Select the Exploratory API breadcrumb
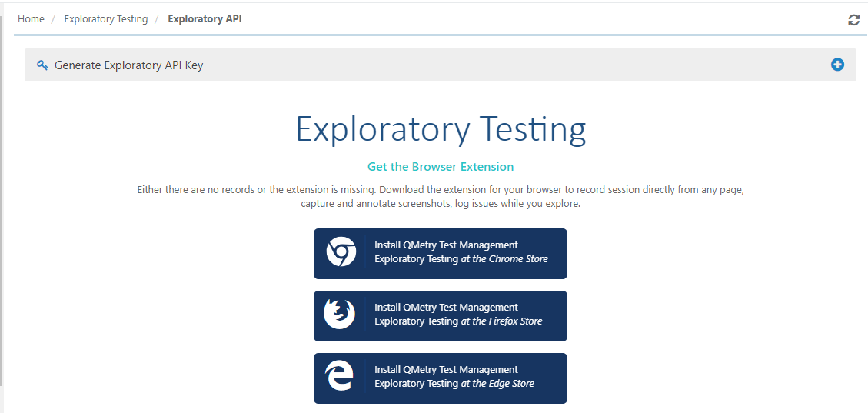The height and width of the screenshot is (413, 868). (x=205, y=19)
